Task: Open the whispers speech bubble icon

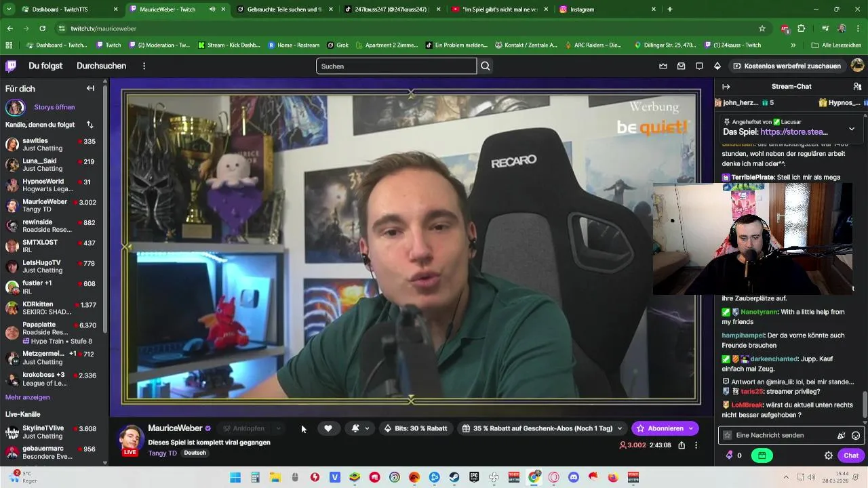Action: (x=699, y=66)
